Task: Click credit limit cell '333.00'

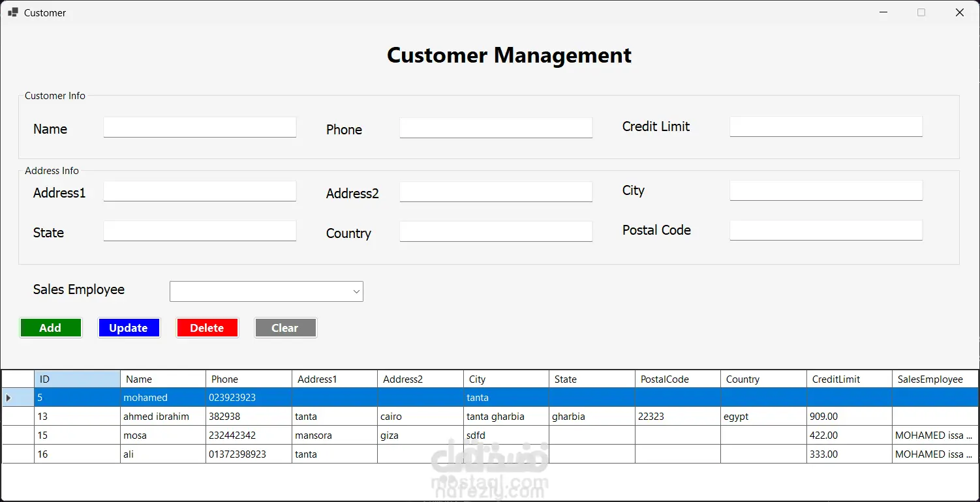Action: (850, 454)
